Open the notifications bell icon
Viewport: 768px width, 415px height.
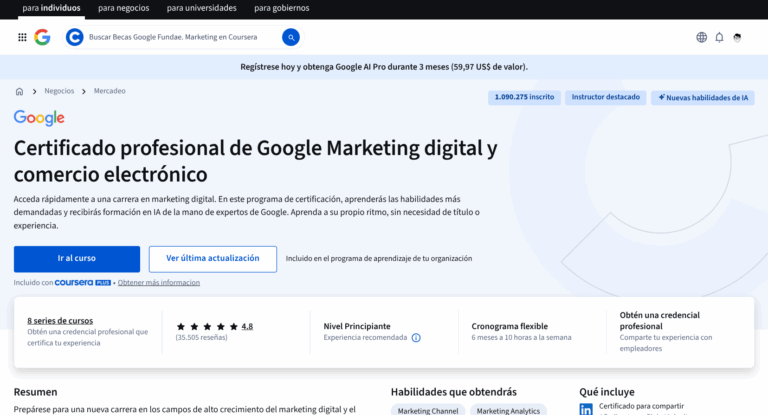(x=719, y=37)
